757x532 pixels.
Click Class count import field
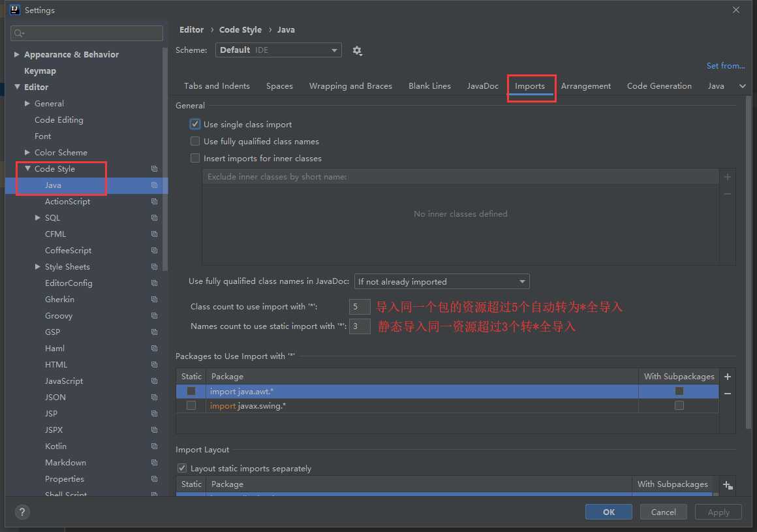[x=360, y=307]
